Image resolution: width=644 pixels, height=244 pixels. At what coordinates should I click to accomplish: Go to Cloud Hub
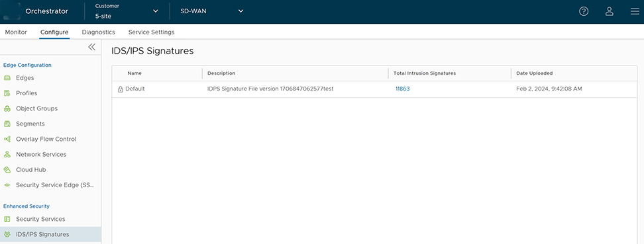pos(30,170)
